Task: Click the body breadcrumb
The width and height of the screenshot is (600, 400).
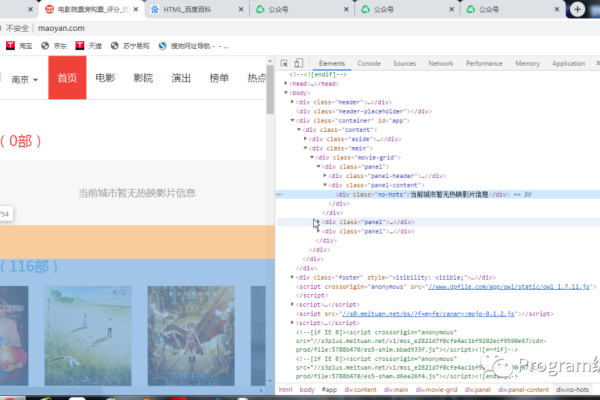Action: [307, 390]
